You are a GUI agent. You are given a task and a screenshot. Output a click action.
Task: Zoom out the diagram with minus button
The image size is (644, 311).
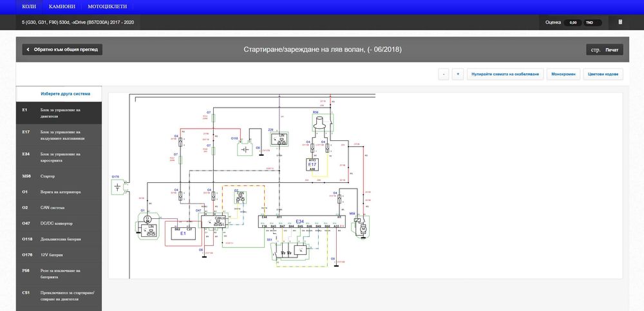click(443, 74)
